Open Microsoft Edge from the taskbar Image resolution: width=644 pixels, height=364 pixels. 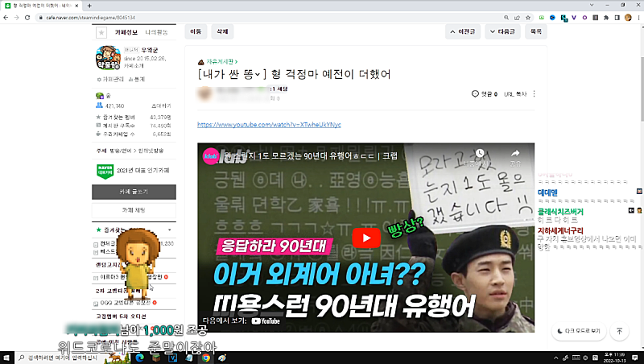[x=139, y=358]
